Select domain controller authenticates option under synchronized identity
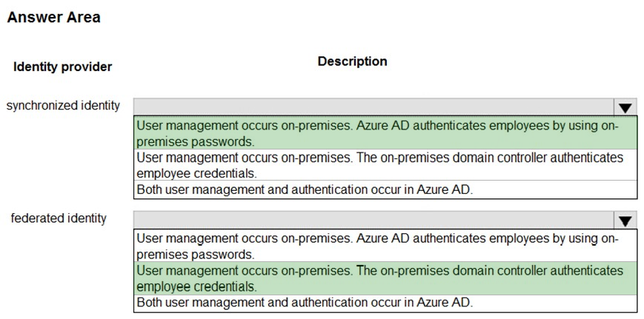The width and height of the screenshot is (644, 319). [x=385, y=165]
